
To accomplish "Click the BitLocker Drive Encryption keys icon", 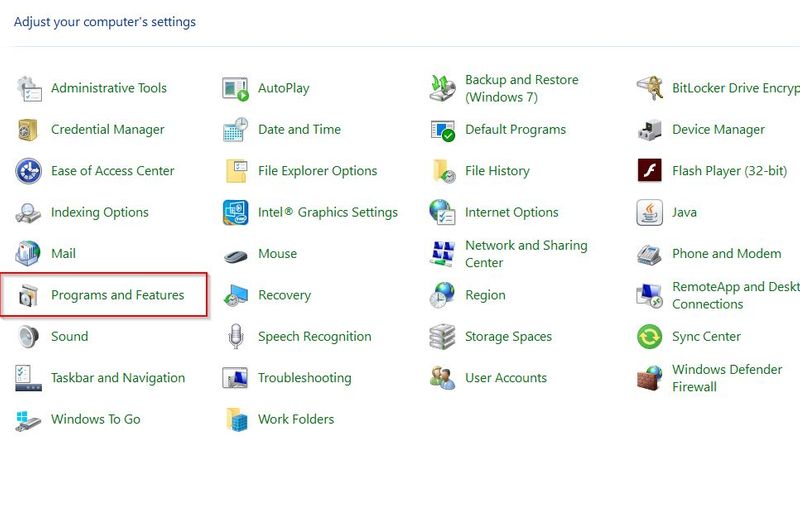I will (x=650, y=88).
